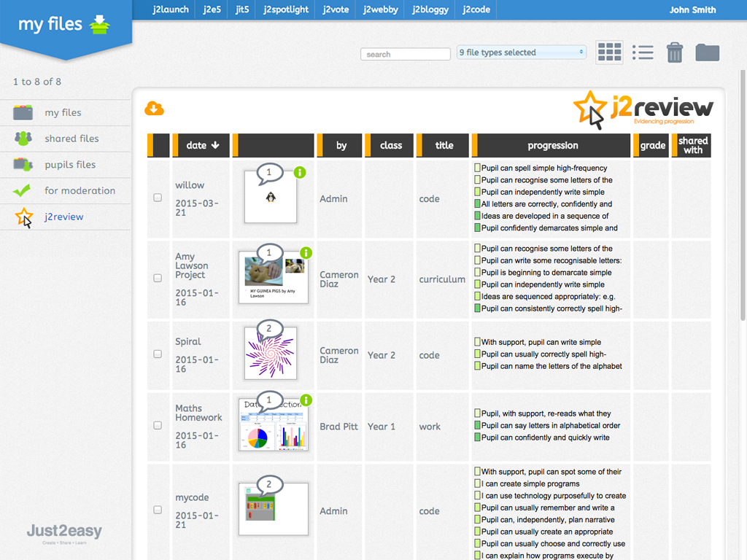Click the trash can delete icon
747x560 pixels.
675,52
